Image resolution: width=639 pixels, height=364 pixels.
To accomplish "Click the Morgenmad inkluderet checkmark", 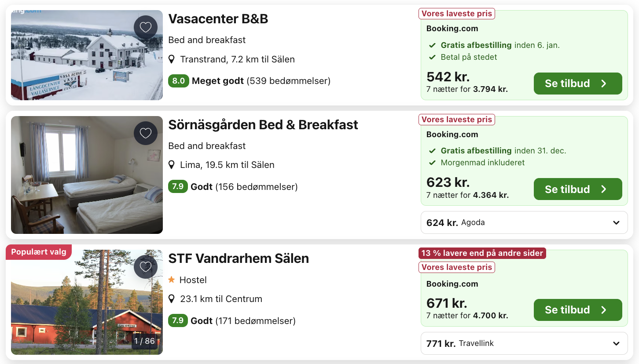I will pyautogui.click(x=433, y=162).
